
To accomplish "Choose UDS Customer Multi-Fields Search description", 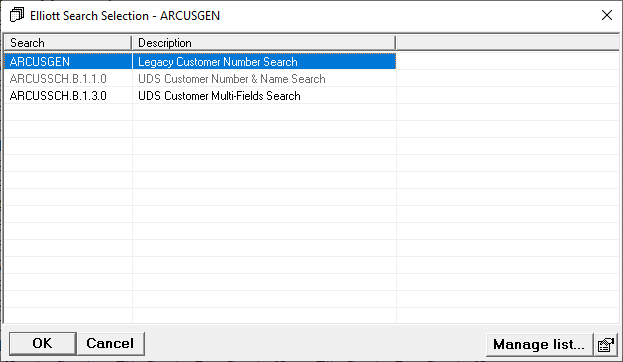I will [219, 96].
